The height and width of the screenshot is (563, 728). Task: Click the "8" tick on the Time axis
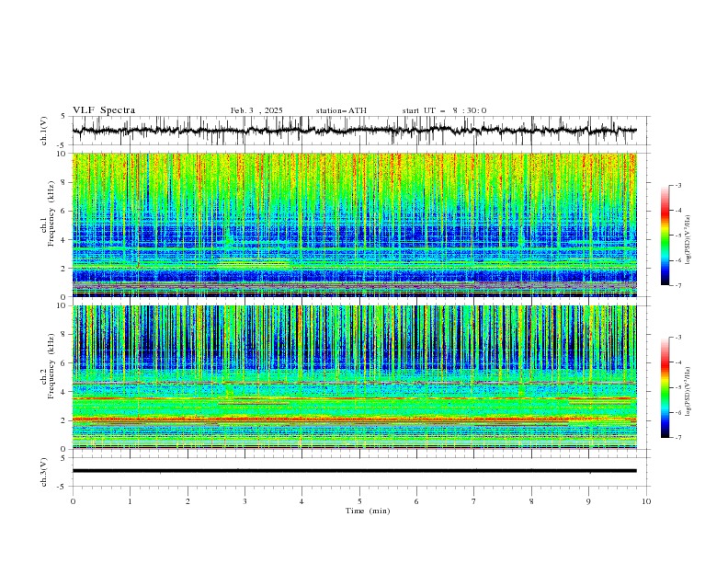(x=531, y=501)
